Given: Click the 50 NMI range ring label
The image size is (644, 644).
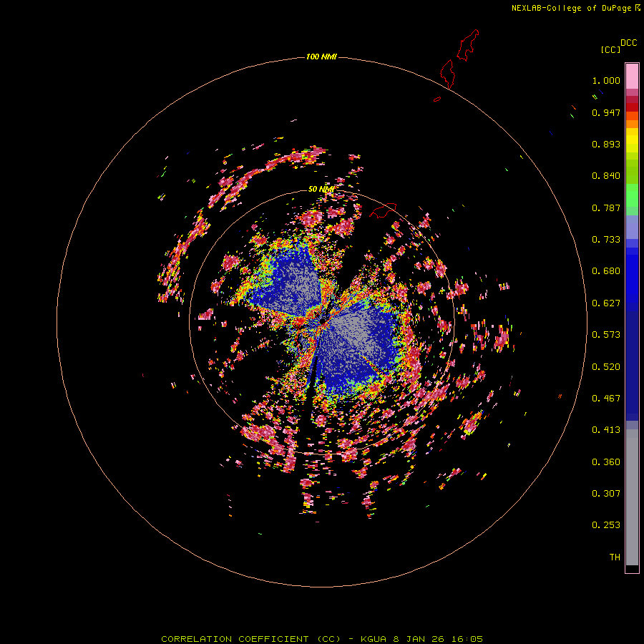Looking at the screenshot, I should click(x=321, y=189).
